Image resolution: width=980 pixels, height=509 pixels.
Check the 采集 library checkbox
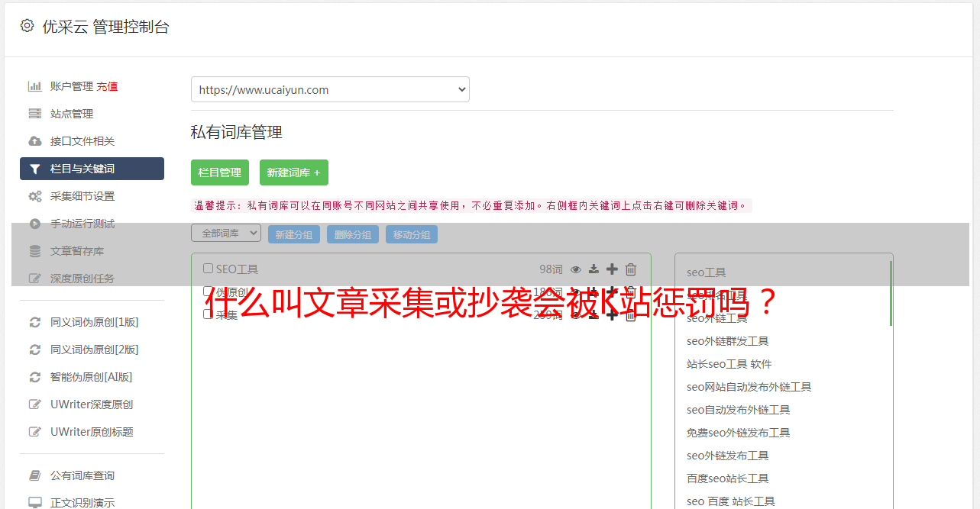208,314
